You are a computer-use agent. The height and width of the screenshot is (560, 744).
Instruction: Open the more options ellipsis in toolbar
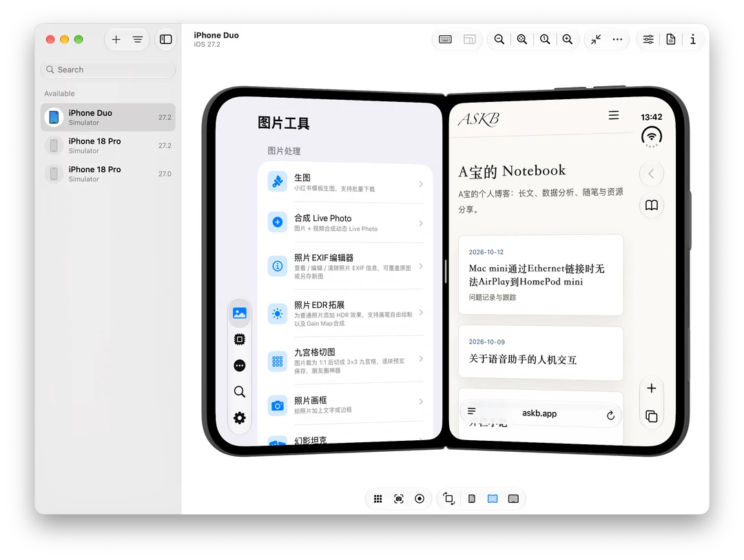[617, 39]
